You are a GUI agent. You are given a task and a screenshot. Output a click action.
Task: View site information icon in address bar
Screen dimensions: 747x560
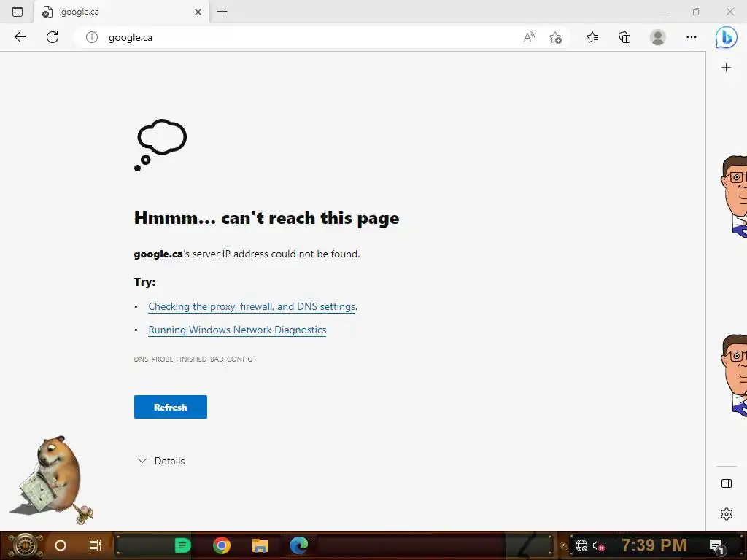point(92,37)
